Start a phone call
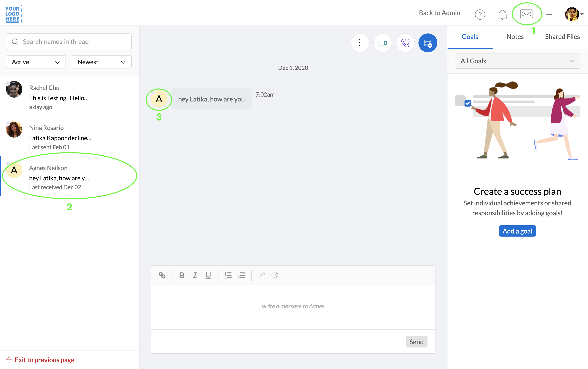The width and height of the screenshot is (588, 369). (405, 43)
